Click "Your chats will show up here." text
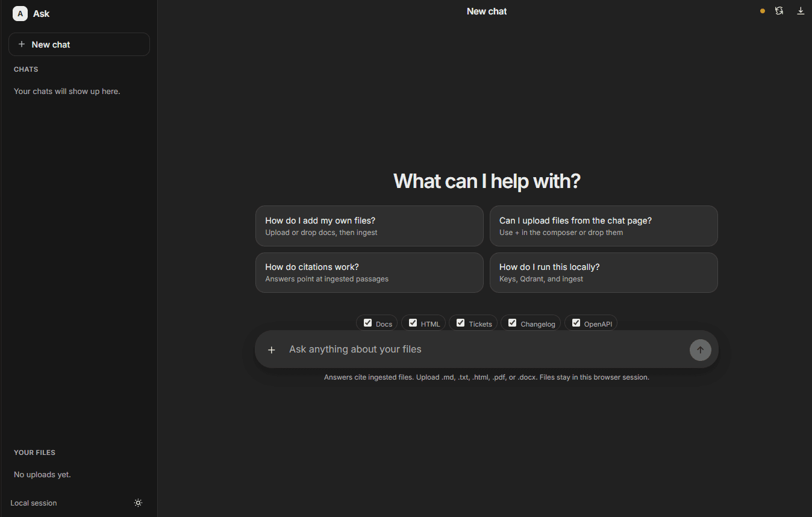Screen dimensions: 812x517 (x=67, y=92)
